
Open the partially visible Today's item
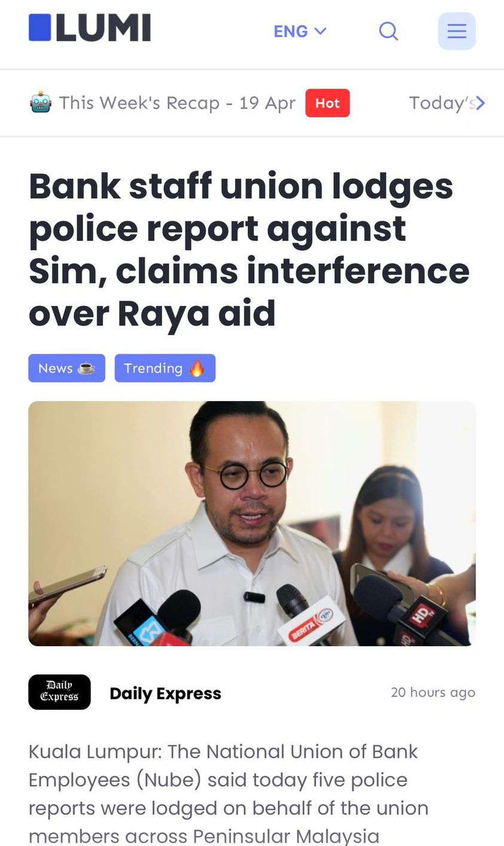tap(442, 103)
